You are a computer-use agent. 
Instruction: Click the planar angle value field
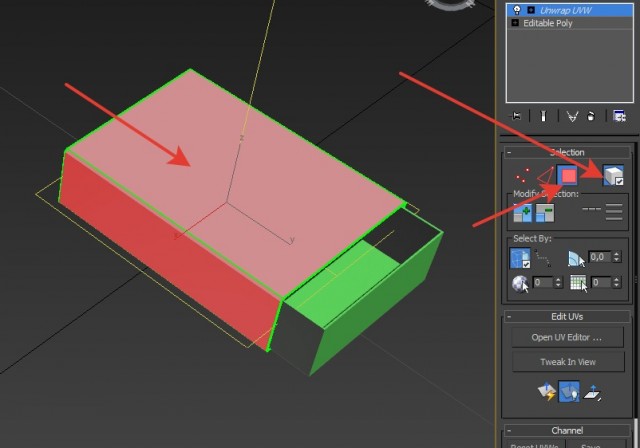pyautogui.click(x=600, y=257)
